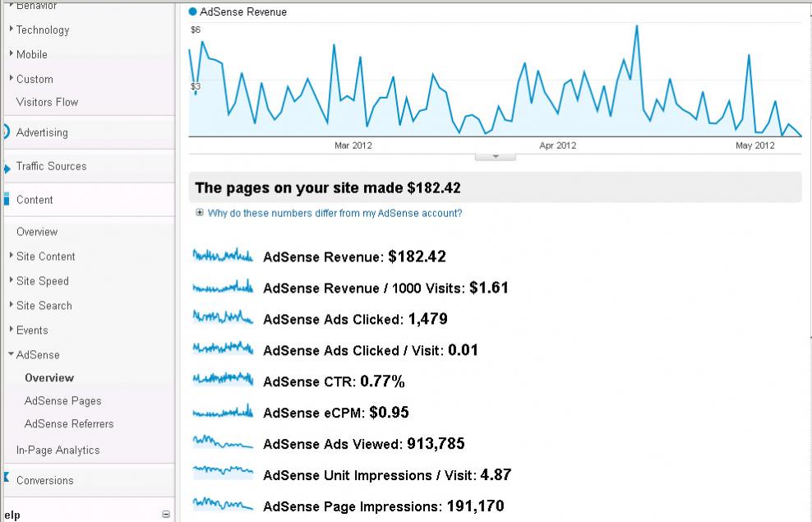Click the Conversions flag icon
Image resolution: width=812 pixels, height=522 pixels.
(7, 477)
